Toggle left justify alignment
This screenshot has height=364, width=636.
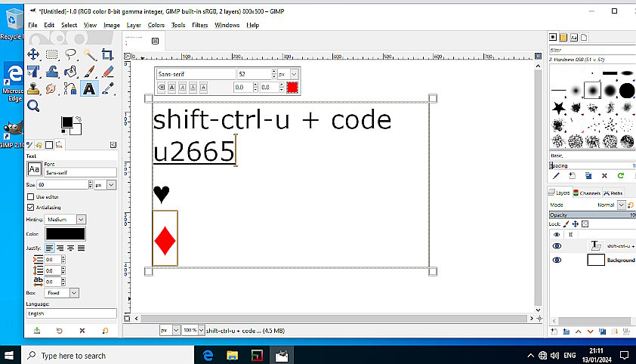[50, 248]
